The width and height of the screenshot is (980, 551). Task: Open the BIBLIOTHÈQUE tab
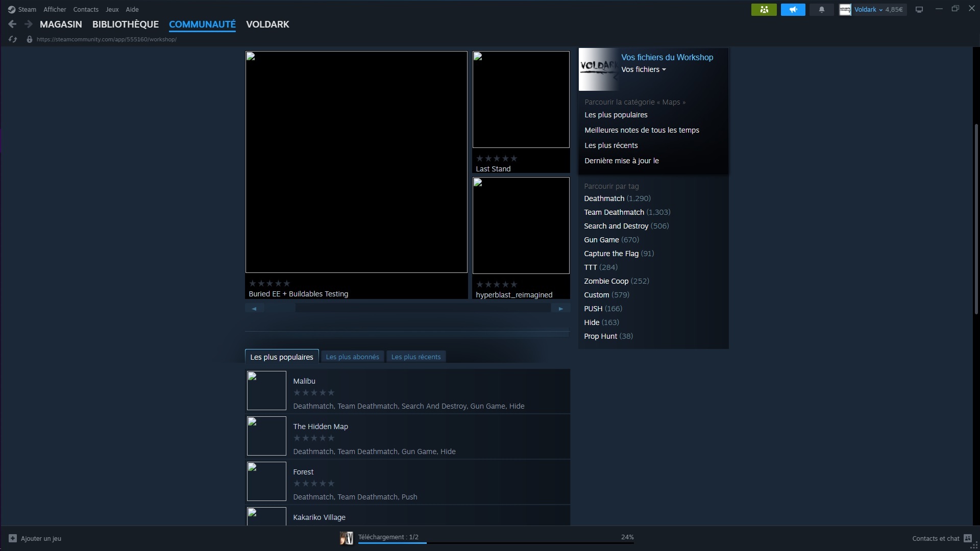tap(126, 24)
